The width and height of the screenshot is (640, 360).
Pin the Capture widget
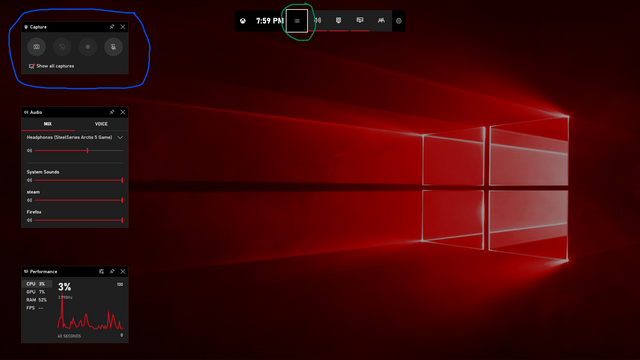pyautogui.click(x=112, y=27)
